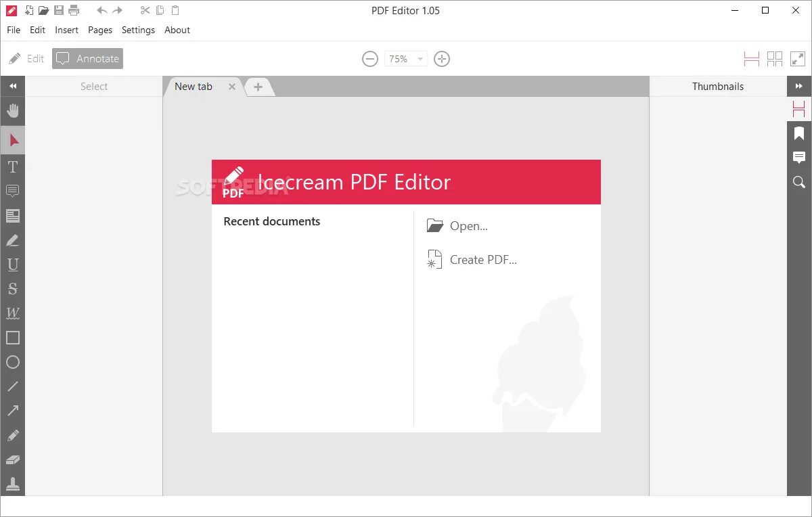Select the sticky note comment tool

point(12,191)
